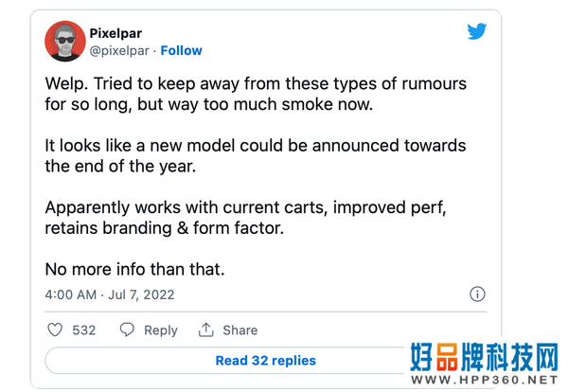The image size is (568, 392).
Task: Click the Reply text label
Action: click(x=161, y=330)
